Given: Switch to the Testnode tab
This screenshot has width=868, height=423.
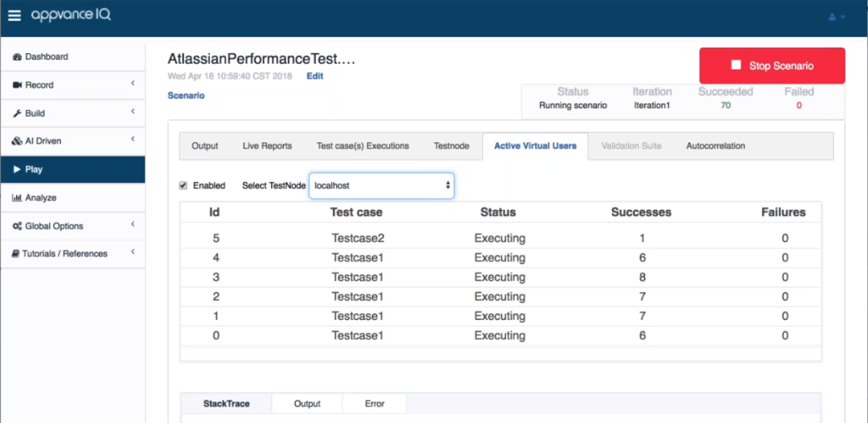Looking at the screenshot, I should [x=452, y=146].
